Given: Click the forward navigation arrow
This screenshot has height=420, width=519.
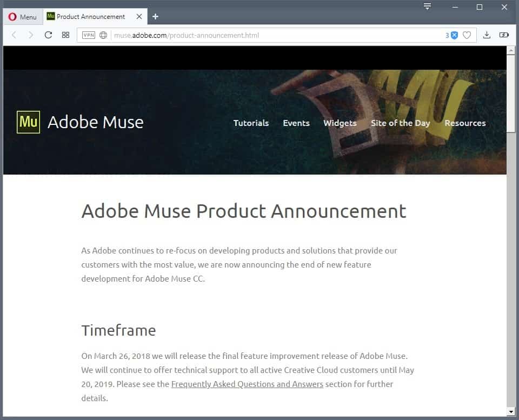Looking at the screenshot, I should [31, 35].
